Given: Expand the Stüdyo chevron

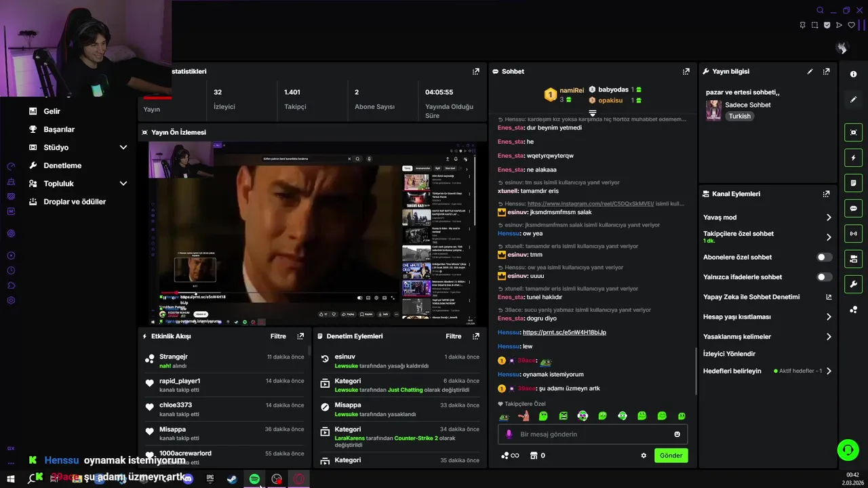Looking at the screenshot, I should click(123, 147).
